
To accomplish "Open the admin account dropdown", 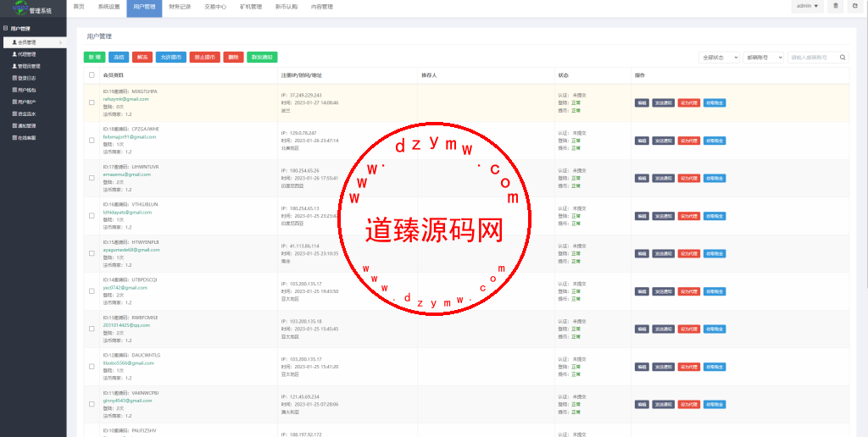I will coord(807,6).
